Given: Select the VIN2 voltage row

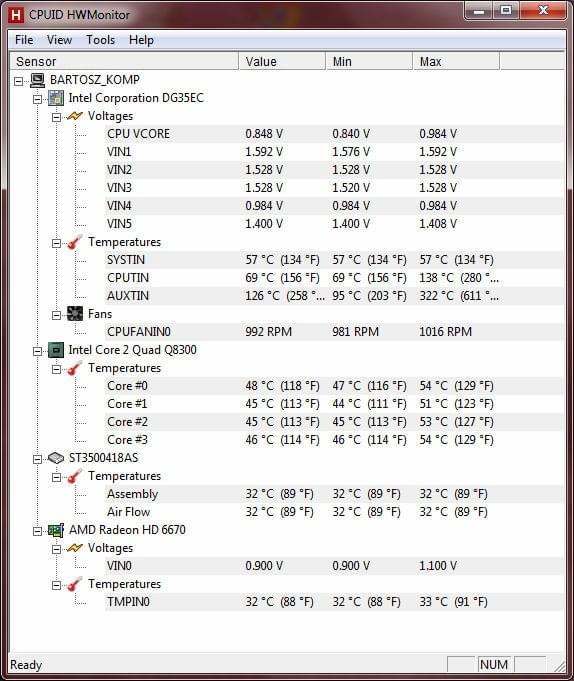Looking at the screenshot, I should (x=334, y=170).
